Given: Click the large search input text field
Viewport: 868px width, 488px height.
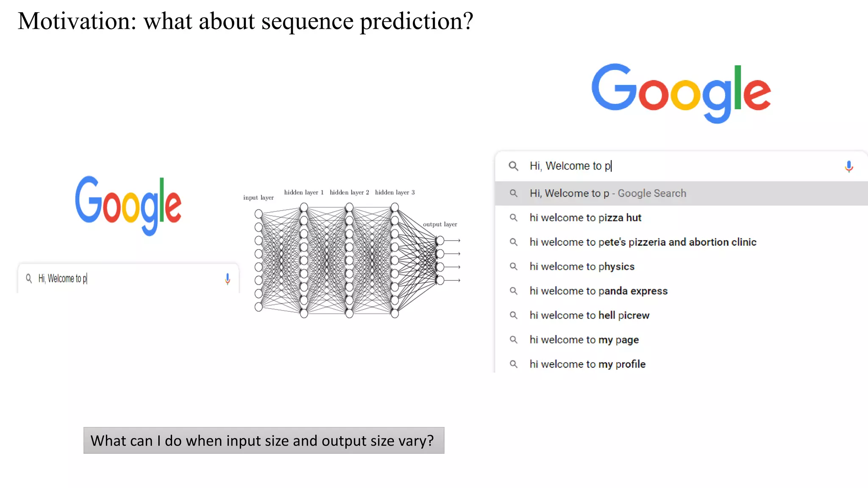Looking at the screenshot, I should [682, 166].
